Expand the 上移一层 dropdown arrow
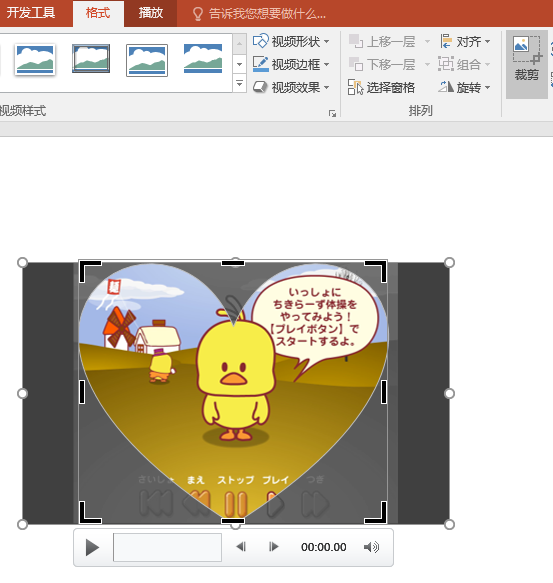 427,41
